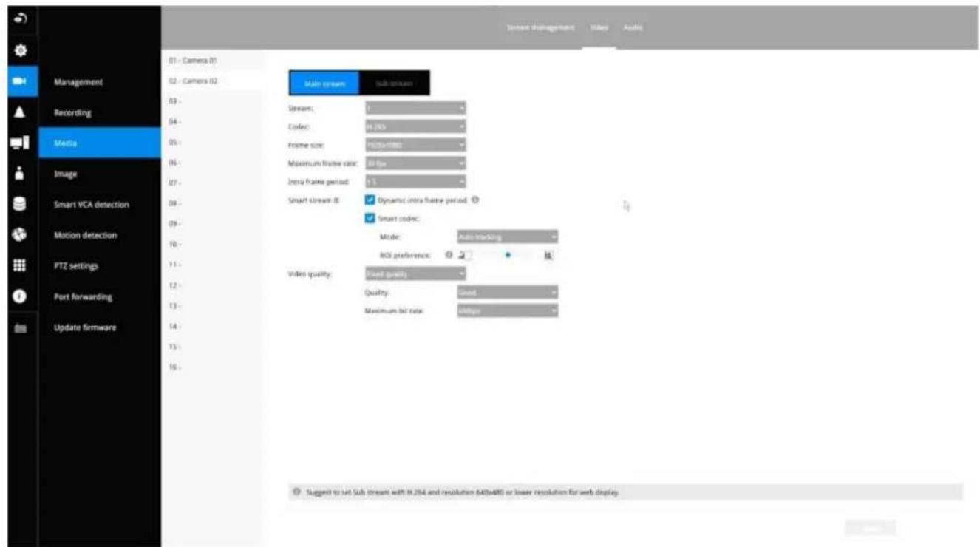Switch to the Main stream tab
Viewport: 980px width, 547px height.
pos(324,84)
